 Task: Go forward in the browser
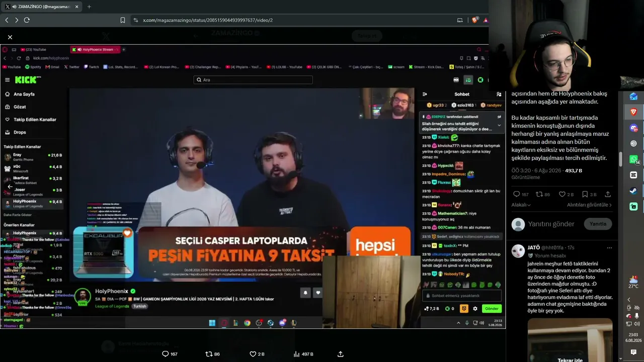[17, 20]
